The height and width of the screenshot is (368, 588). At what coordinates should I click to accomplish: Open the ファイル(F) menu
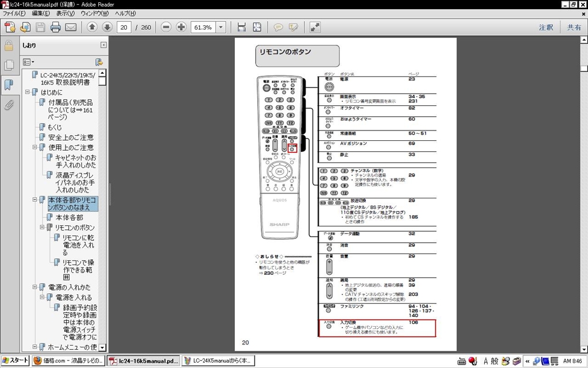[x=14, y=14]
